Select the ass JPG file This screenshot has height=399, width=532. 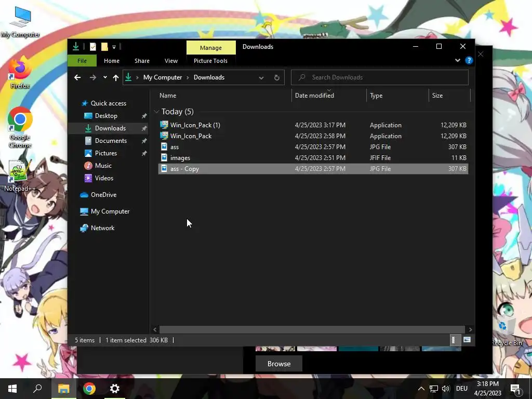[x=313, y=147]
